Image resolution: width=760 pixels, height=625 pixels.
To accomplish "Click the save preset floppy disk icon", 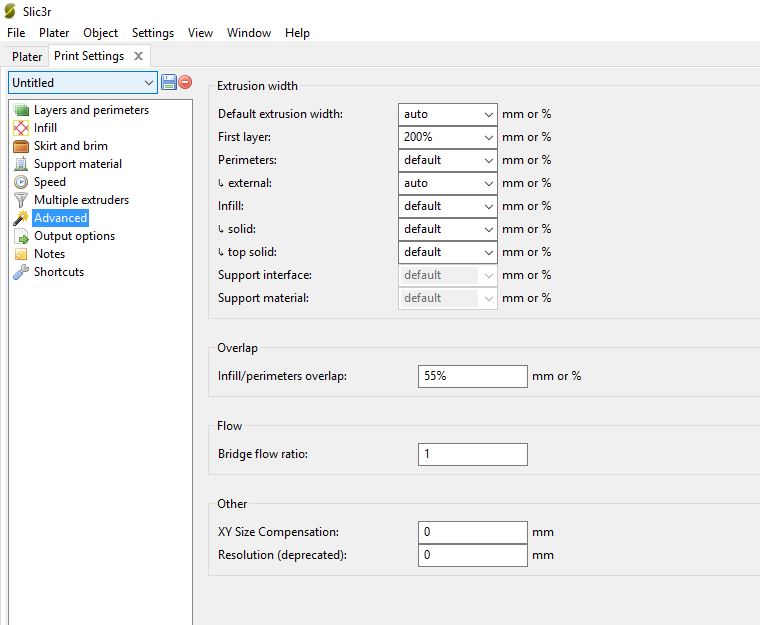I will point(169,82).
